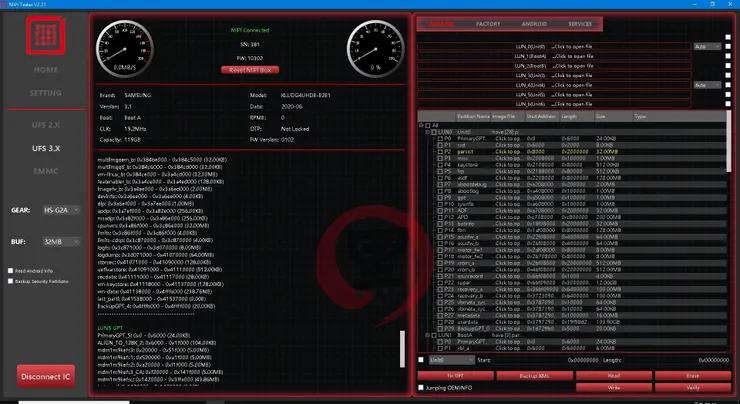Check the P22 super partition checkbox

tap(440, 283)
